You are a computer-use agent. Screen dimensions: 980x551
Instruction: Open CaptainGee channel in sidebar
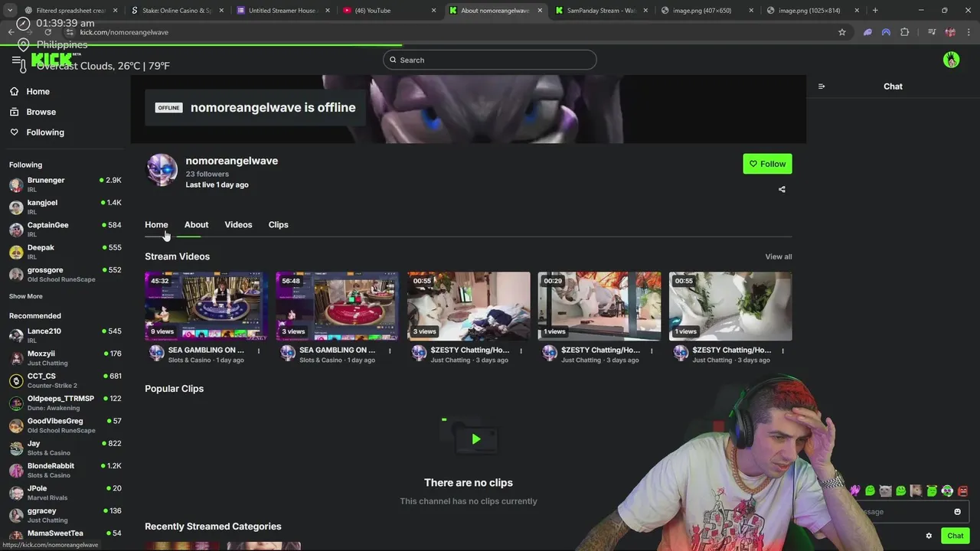[x=65, y=230]
